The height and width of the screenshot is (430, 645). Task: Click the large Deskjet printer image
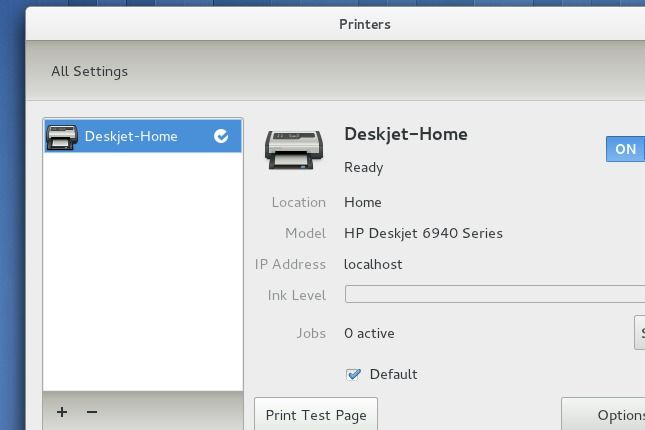(294, 149)
